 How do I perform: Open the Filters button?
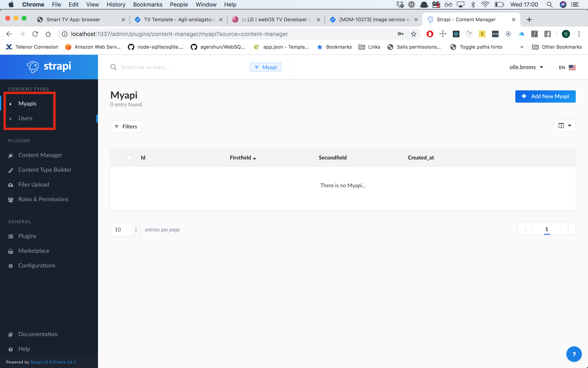tap(126, 126)
